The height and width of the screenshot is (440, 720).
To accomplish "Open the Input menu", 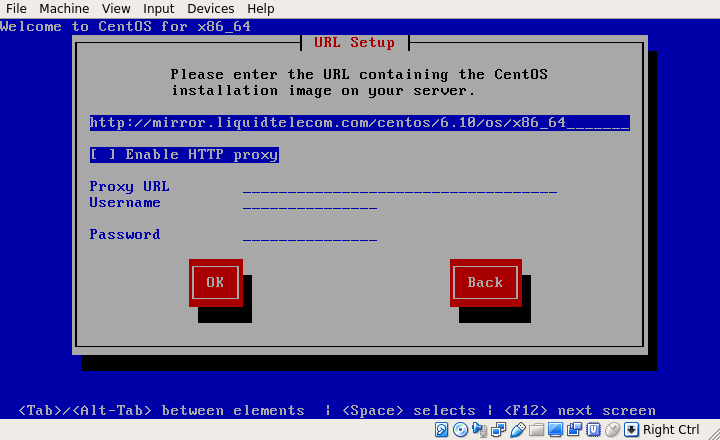I will click(x=158, y=9).
